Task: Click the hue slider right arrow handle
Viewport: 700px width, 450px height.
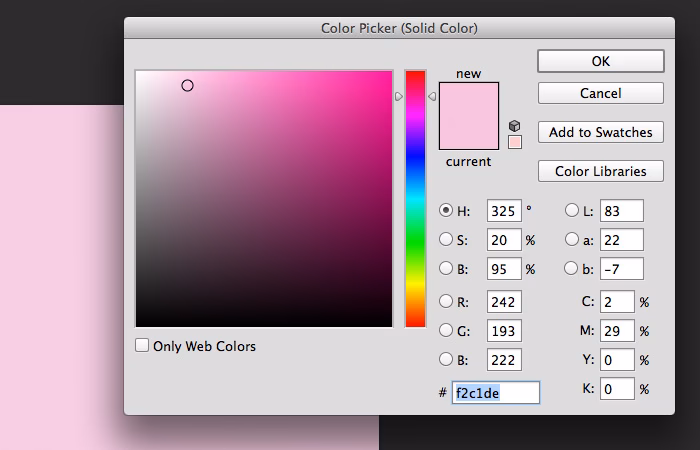Action: click(432, 97)
